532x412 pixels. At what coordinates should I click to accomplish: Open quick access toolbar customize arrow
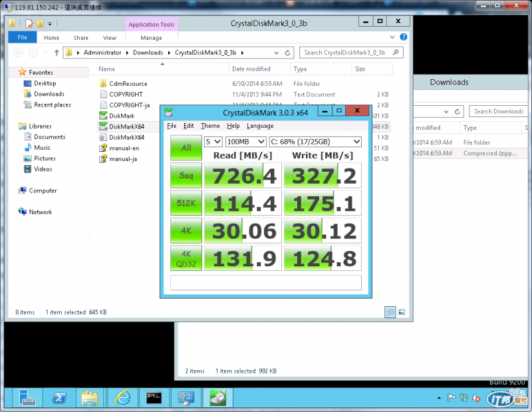click(x=49, y=24)
